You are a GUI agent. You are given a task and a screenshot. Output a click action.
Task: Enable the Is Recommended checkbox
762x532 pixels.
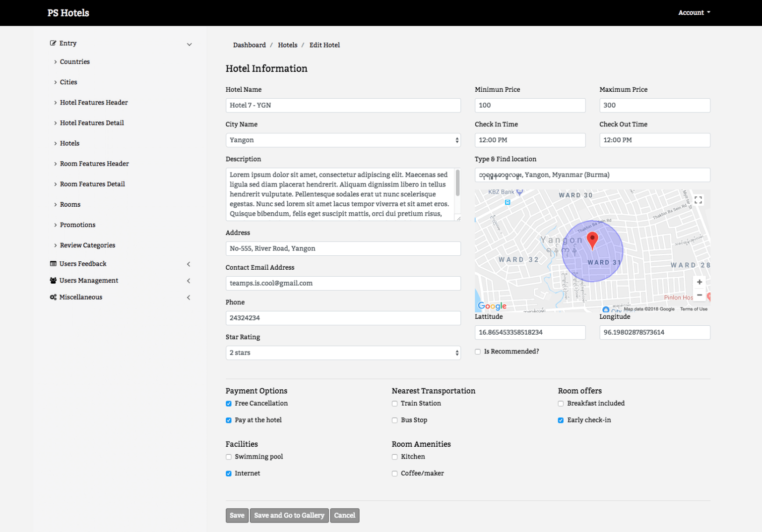coord(478,351)
